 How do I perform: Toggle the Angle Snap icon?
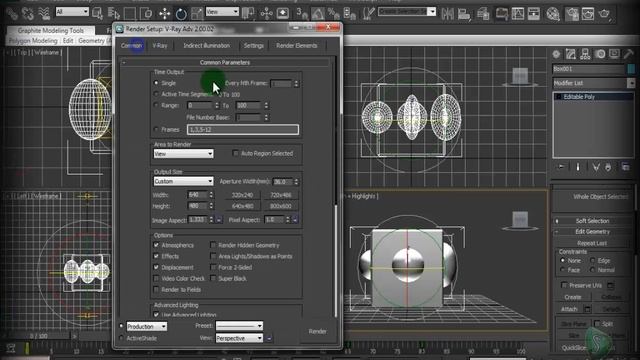point(318,13)
